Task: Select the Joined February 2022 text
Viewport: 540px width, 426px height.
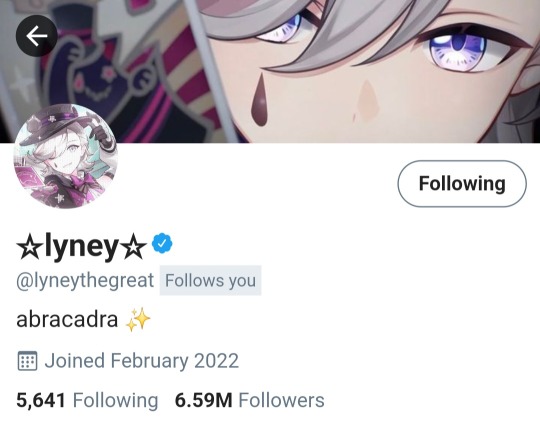Action: [x=142, y=361]
